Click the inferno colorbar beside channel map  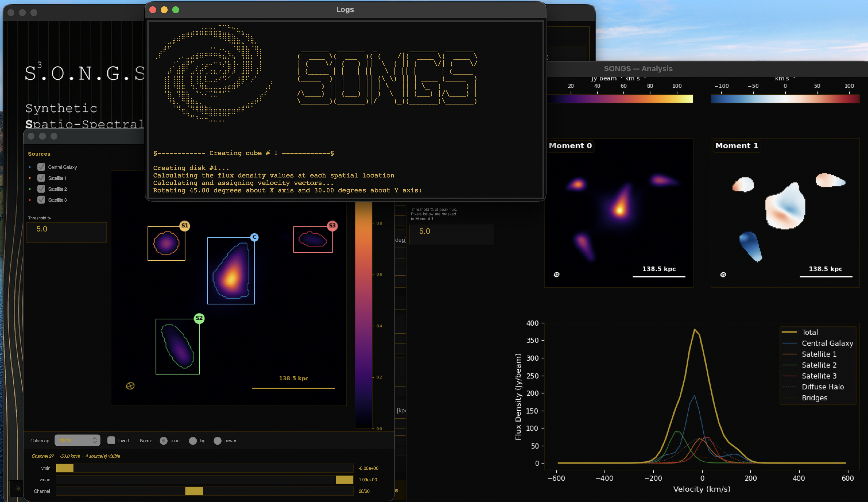pos(363,315)
